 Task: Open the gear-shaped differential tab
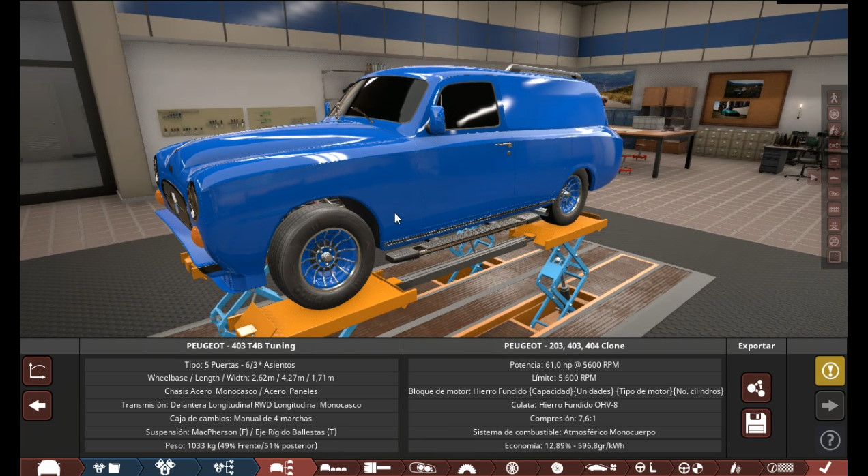click(467, 467)
